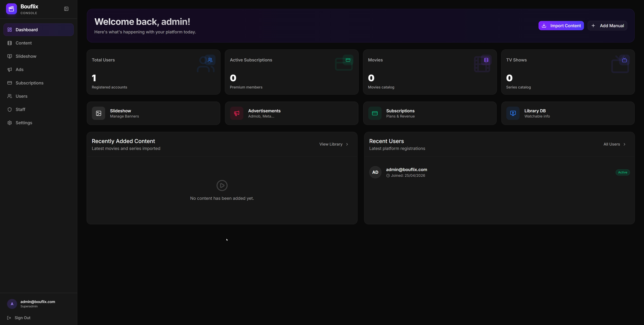The width and height of the screenshot is (644, 325).
Task: Click the Ads megaphone icon in sidebar
Action: (10, 69)
